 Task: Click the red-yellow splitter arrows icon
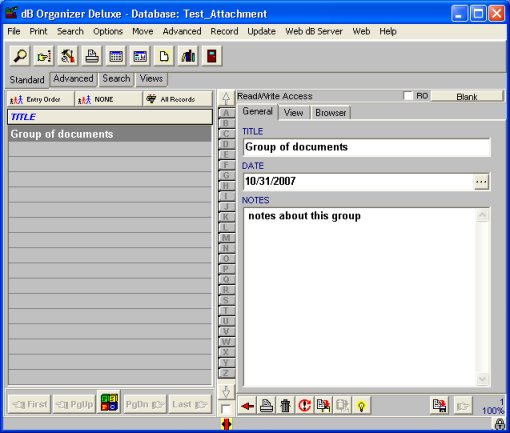tap(227, 424)
